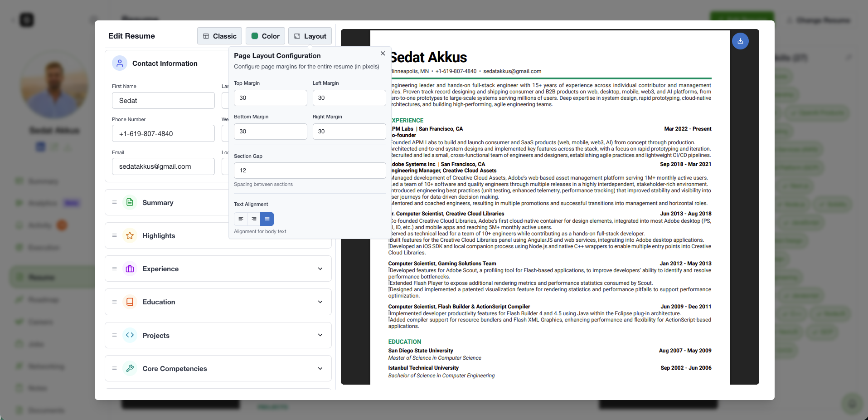Open the Layout configuration tab
Viewport: 868px width, 420px height.
pos(310,36)
